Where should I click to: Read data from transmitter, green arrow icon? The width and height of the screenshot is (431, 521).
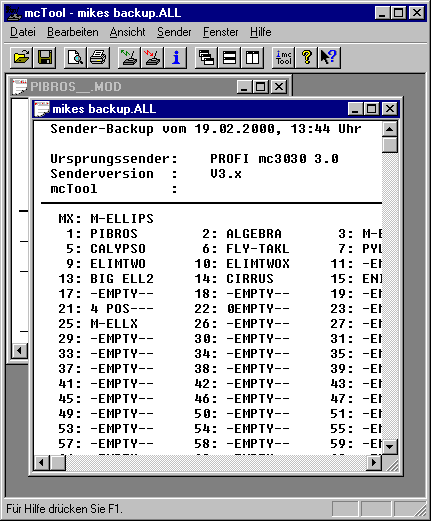point(129,57)
